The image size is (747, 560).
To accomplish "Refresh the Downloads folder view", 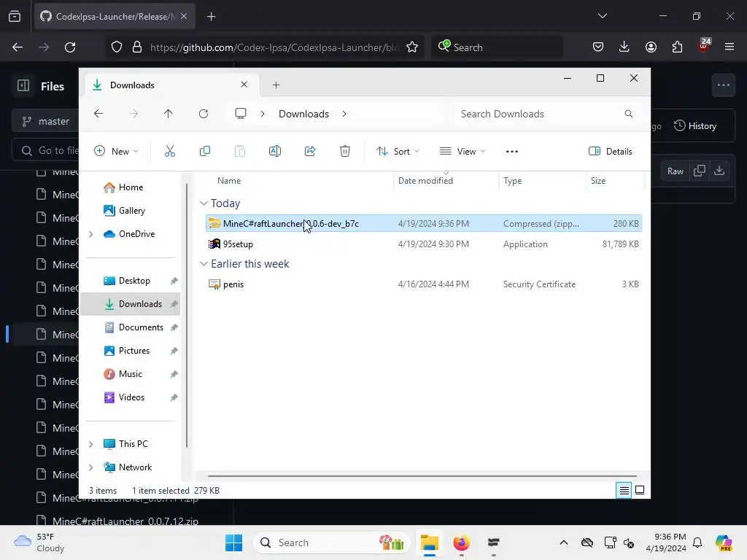I will click(204, 114).
